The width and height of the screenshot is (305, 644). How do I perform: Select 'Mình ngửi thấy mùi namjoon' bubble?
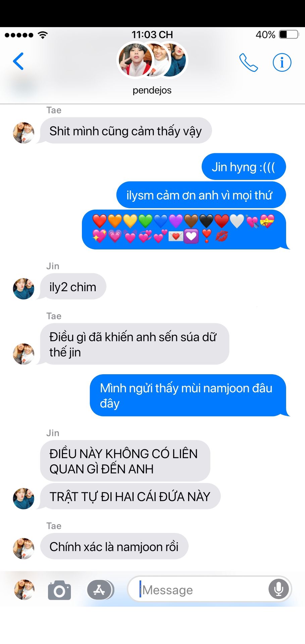(x=188, y=395)
